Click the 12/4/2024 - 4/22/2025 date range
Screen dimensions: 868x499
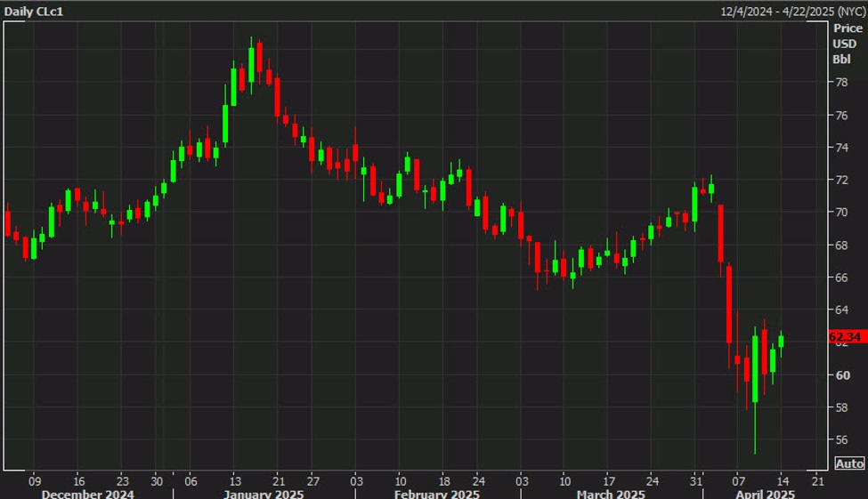click(x=792, y=11)
